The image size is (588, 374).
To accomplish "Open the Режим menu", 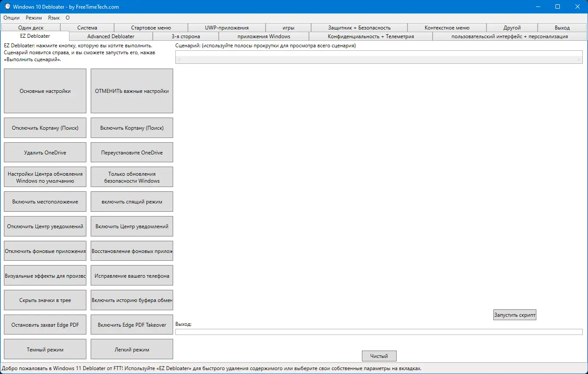I will coord(34,18).
